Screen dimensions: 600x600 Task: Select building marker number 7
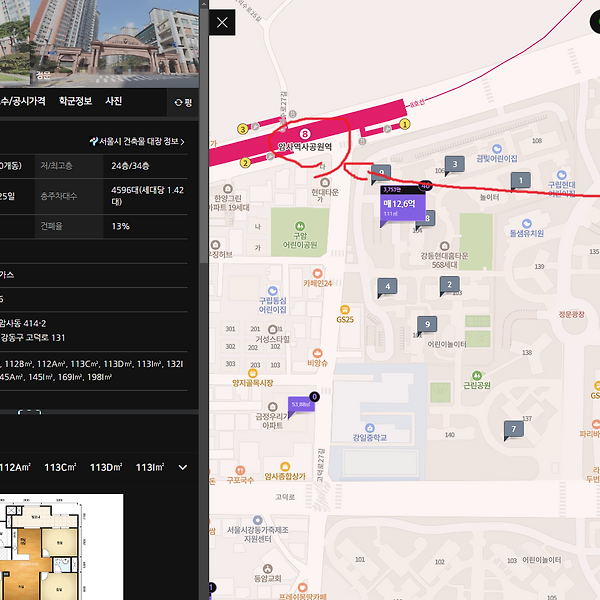[514, 430]
